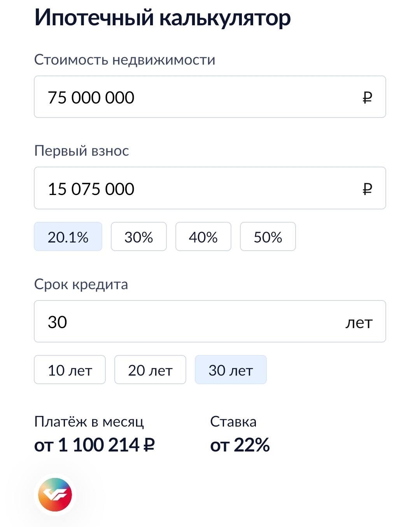Viewport: 420px width, 527px height.
Task: Select the 20.1% down payment chip
Action: click(68, 237)
